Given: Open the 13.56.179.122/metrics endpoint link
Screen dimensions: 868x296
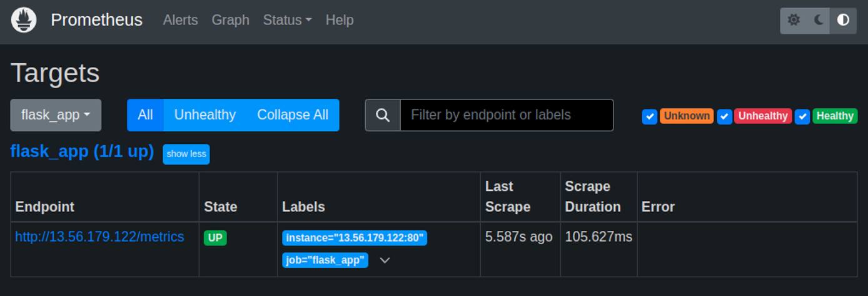Looking at the screenshot, I should pyautogui.click(x=99, y=237).
